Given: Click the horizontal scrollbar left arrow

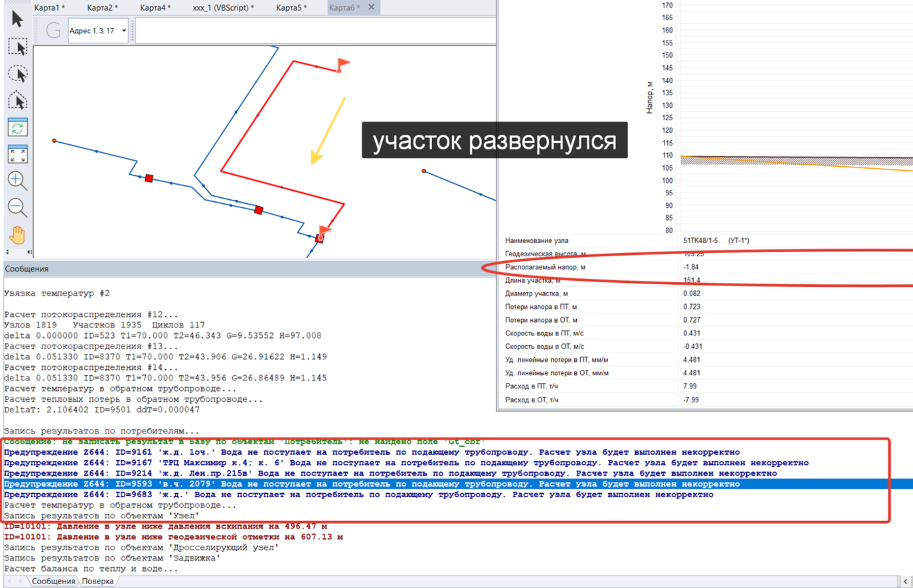Looking at the screenshot, I should (x=905, y=582).
